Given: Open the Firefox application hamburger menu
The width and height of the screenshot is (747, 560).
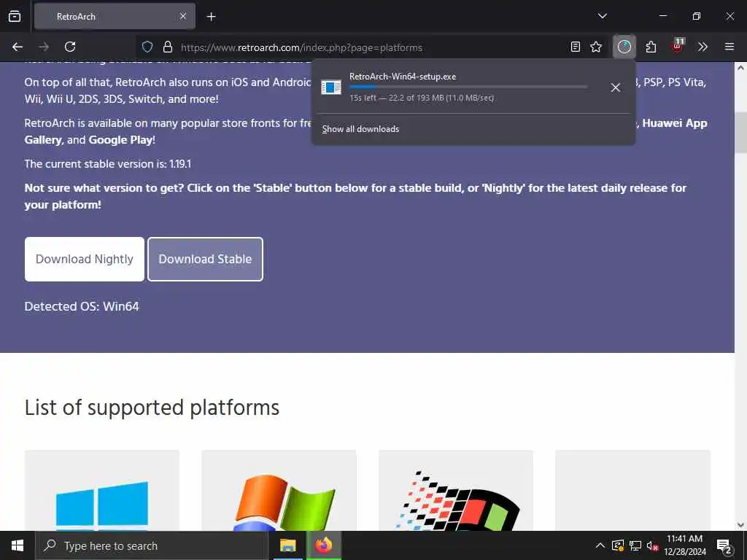Looking at the screenshot, I should click(729, 47).
